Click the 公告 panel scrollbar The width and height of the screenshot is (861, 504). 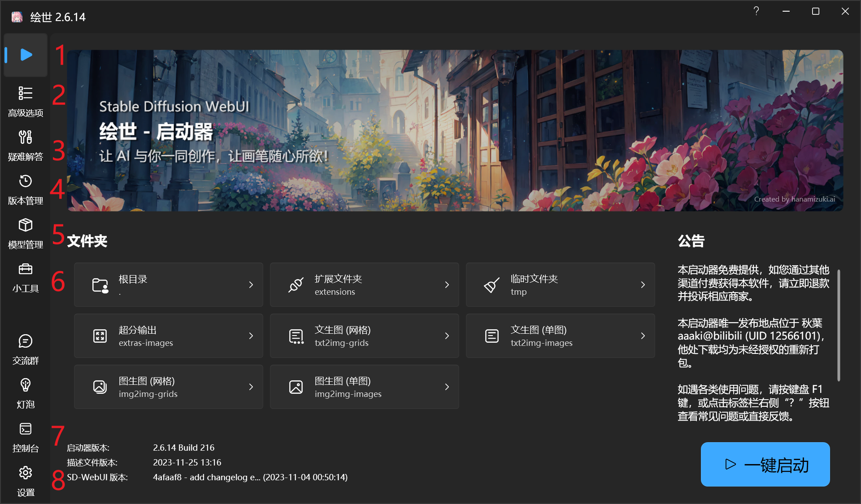coord(839,325)
